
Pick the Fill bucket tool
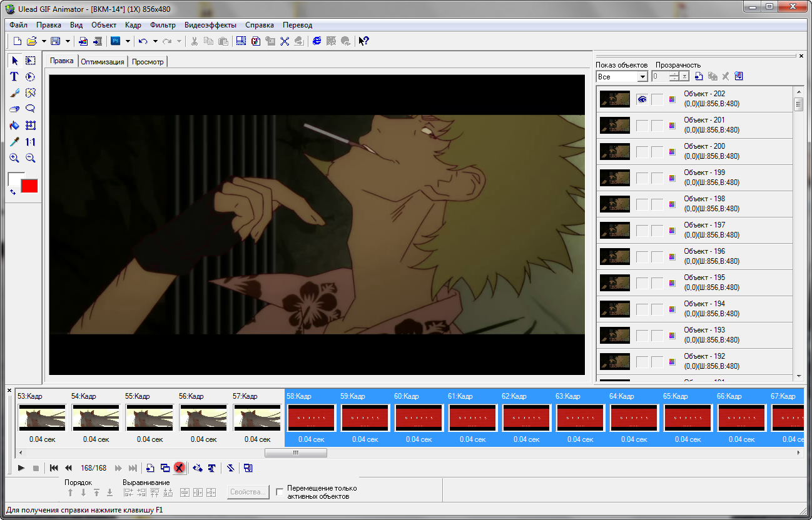pos(14,126)
